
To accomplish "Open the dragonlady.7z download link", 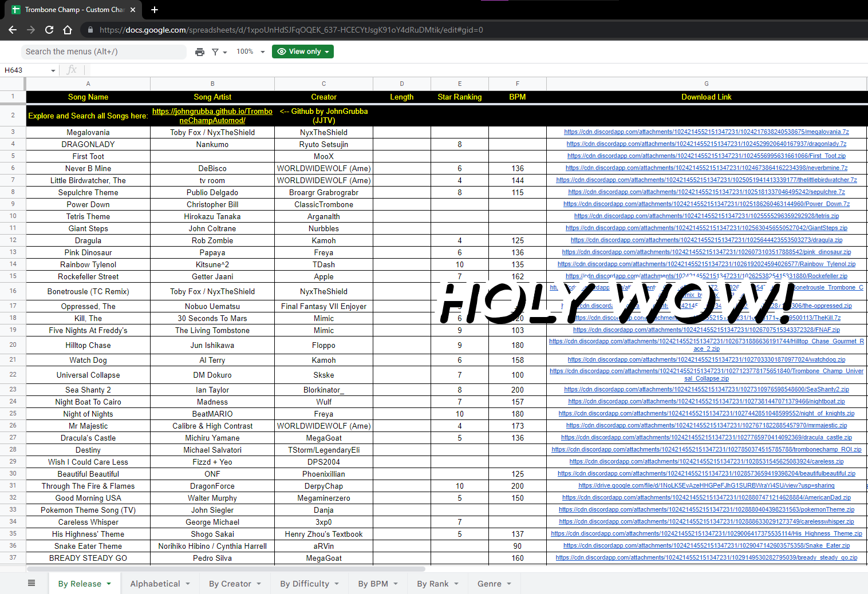I will point(707,144).
